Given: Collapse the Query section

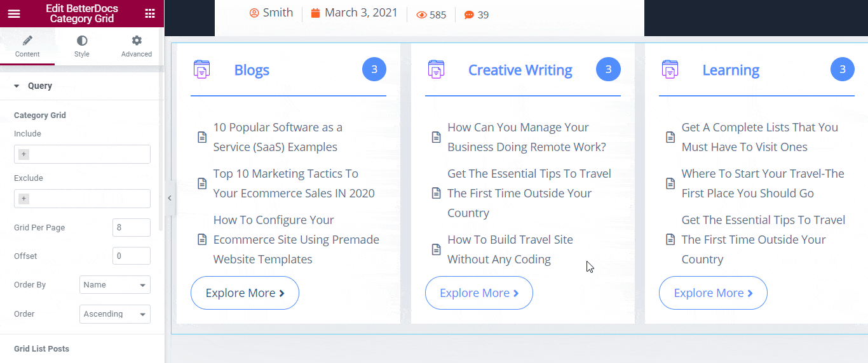Looking at the screenshot, I should point(17,86).
